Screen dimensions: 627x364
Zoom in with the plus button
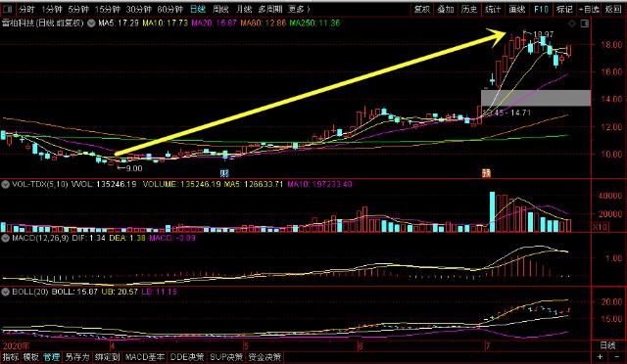click(601, 357)
